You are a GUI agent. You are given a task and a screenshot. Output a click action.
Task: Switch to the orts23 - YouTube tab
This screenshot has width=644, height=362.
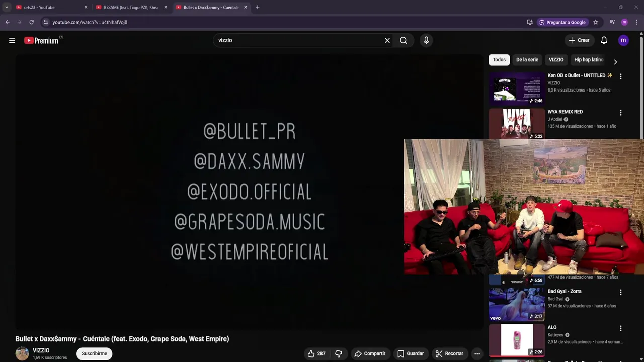tap(52, 7)
